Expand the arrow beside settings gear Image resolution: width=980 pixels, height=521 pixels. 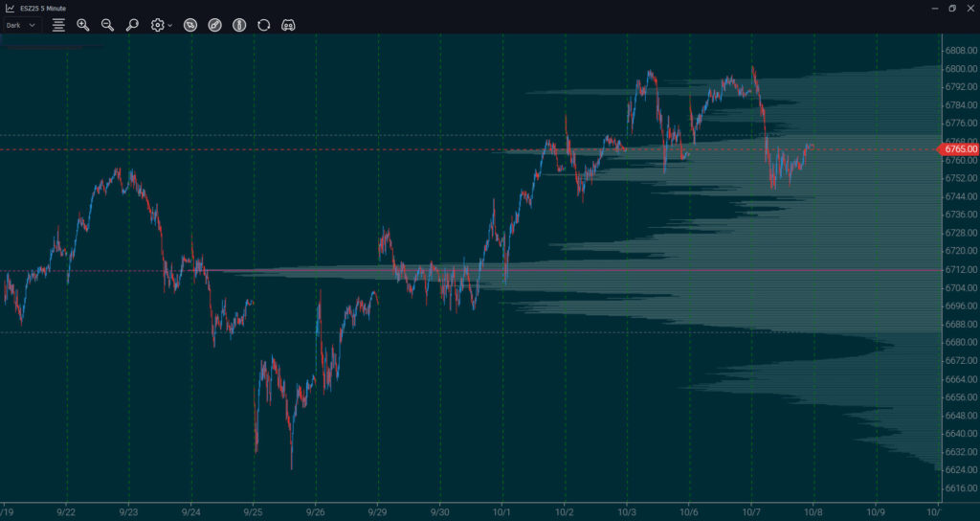170,26
